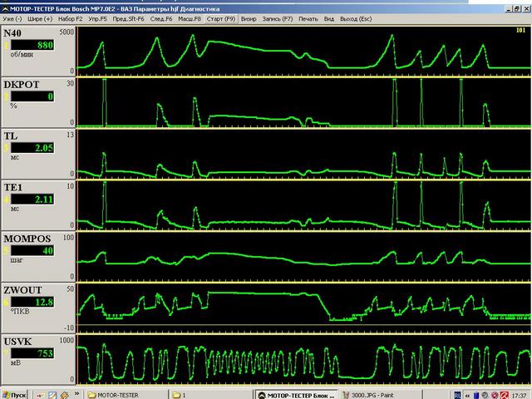Open the Windows Пуск start button
Image resolution: width=532 pixels, height=399 pixels.
[x=14, y=393]
